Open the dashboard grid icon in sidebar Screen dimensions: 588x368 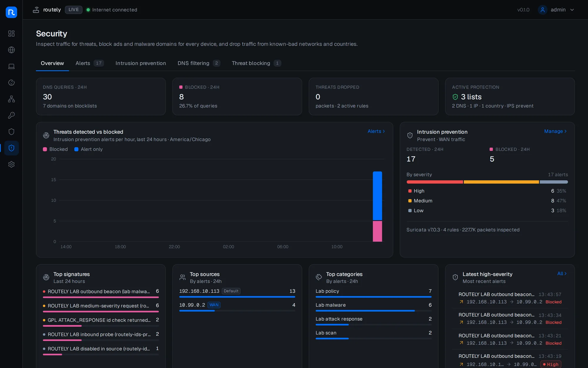[11, 34]
